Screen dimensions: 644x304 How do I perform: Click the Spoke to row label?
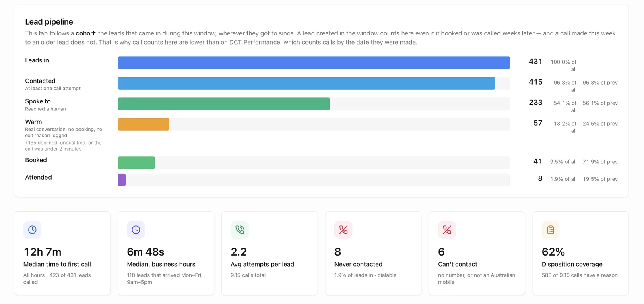38,101
